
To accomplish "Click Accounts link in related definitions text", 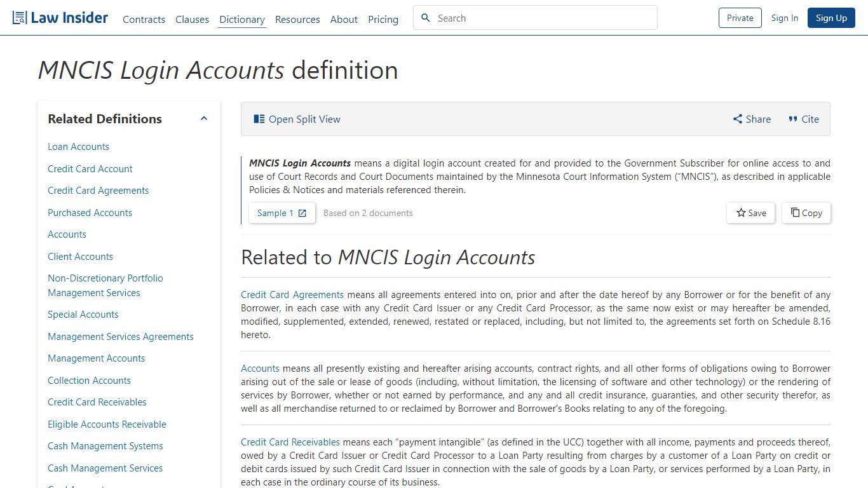I will click(x=260, y=369).
